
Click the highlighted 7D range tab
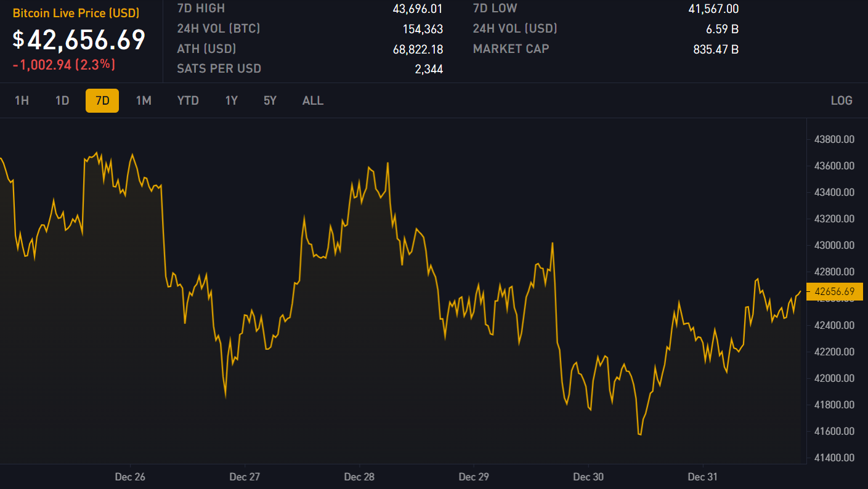102,100
